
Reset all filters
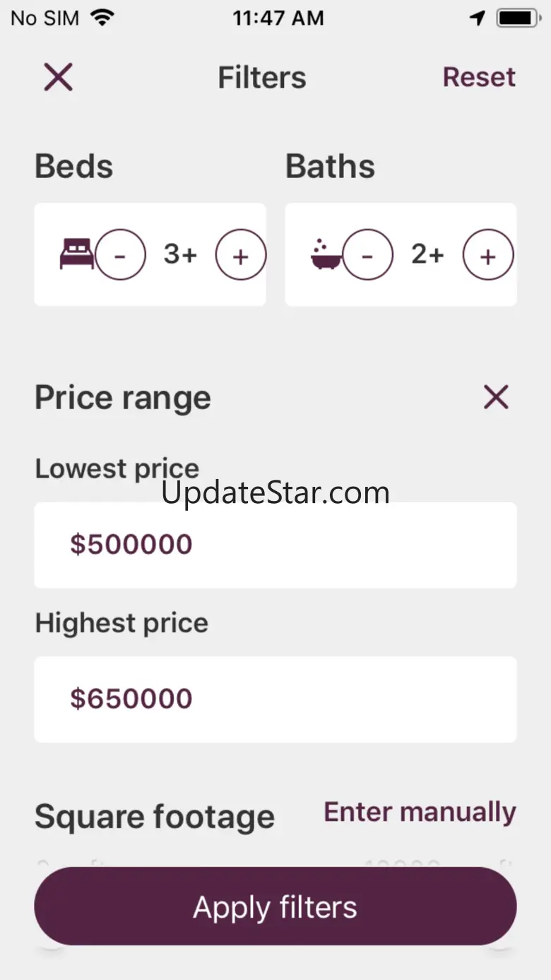(479, 77)
